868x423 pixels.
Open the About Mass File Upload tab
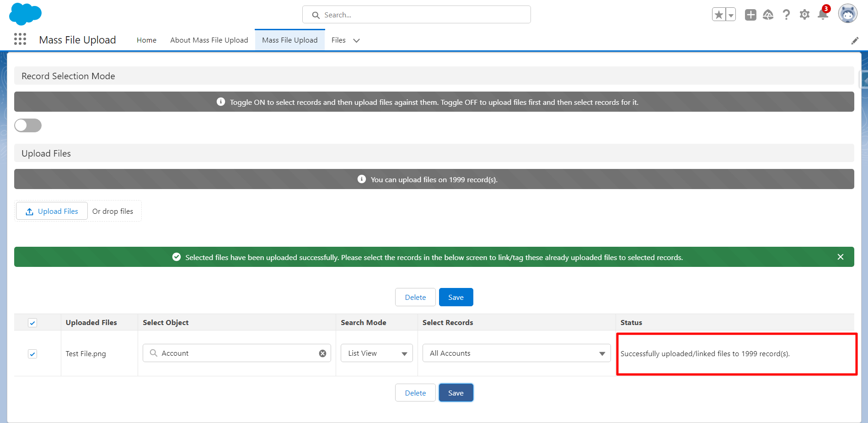209,40
